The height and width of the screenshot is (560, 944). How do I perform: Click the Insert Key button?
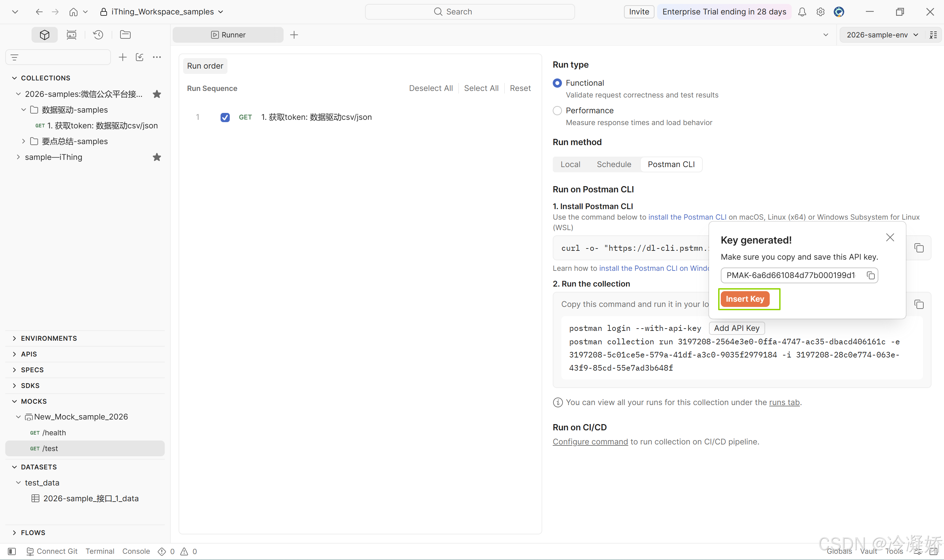pos(745,299)
